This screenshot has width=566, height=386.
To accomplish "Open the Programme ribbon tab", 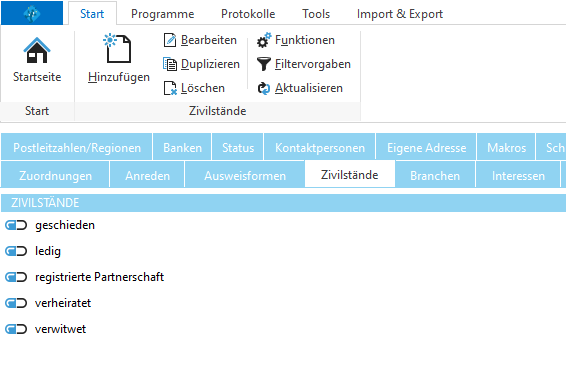I will 162,14.
